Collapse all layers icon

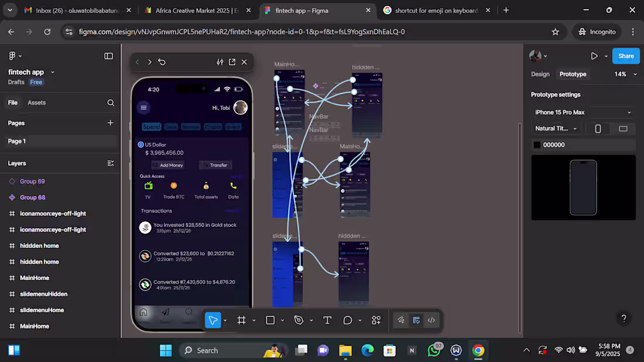coord(111,163)
